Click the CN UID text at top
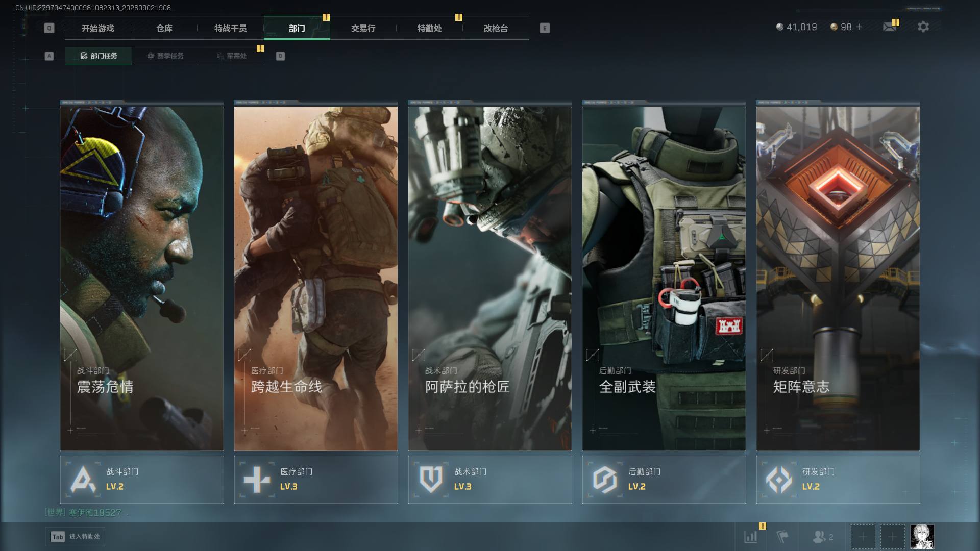 pos(93,8)
